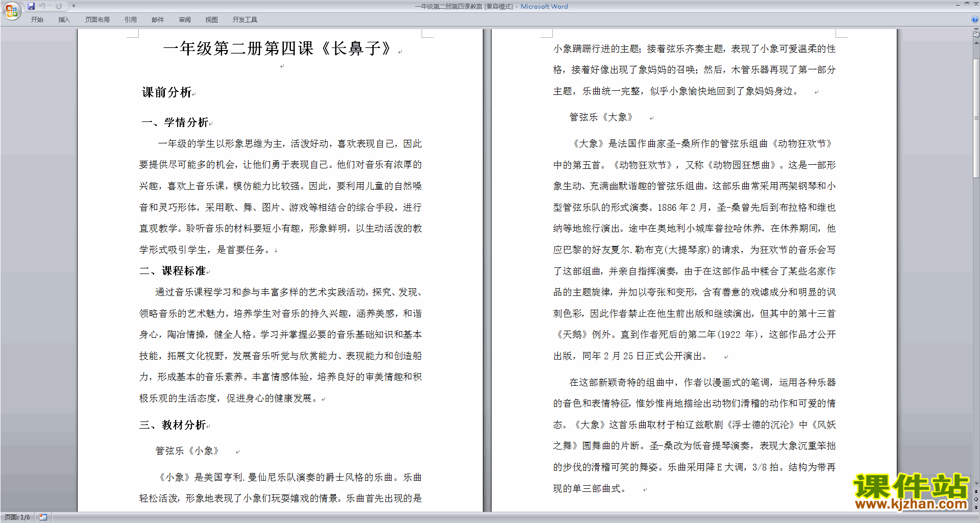Click the vertical scrollbar down arrow
This screenshot has height=523, width=980.
[976, 484]
